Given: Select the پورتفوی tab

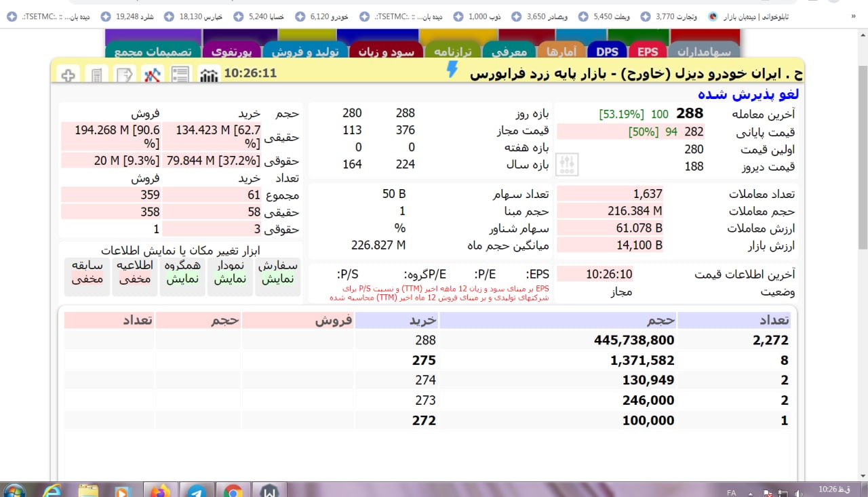Looking at the screenshot, I should [232, 52].
